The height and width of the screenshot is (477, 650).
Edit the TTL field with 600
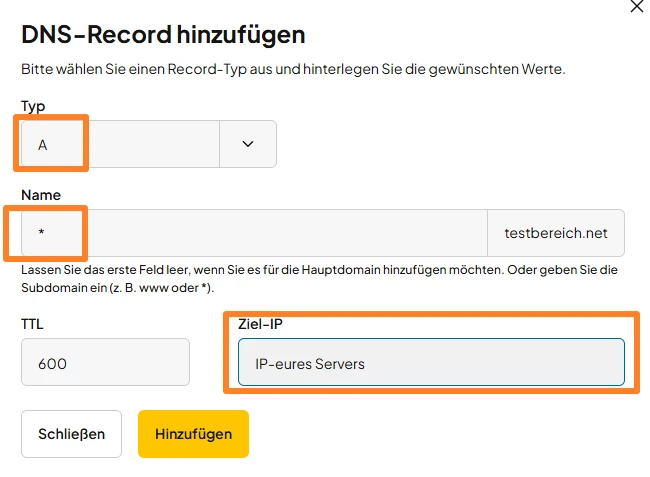tap(105, 362)
